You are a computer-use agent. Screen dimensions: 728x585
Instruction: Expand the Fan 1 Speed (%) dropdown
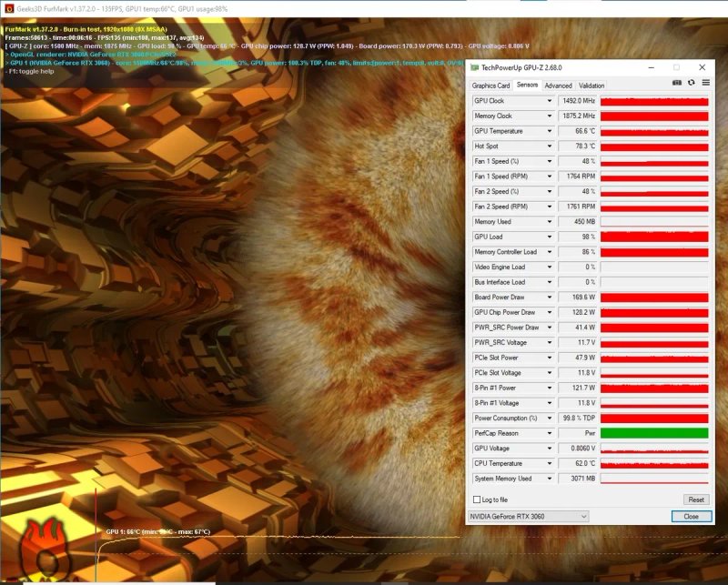pyautogui.click(x=550, y=161)
